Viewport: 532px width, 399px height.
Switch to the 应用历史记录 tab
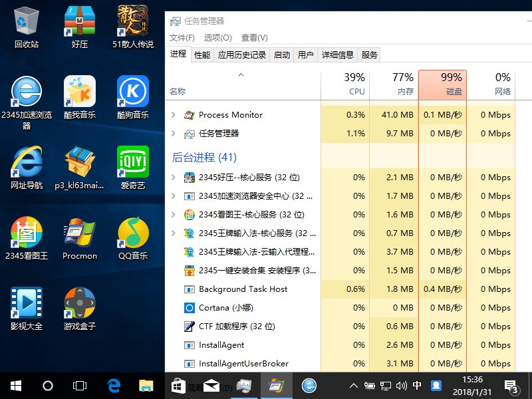242,55
